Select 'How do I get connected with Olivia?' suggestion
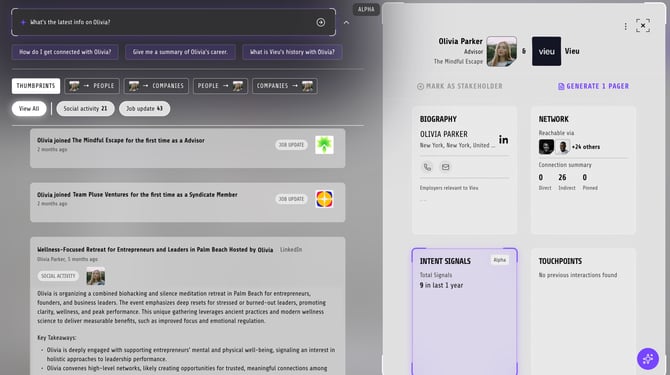 point(65,52)
